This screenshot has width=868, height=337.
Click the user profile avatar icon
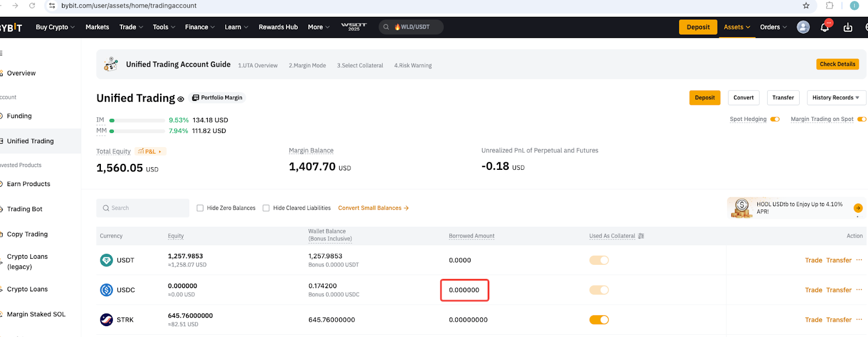point(803,27)
